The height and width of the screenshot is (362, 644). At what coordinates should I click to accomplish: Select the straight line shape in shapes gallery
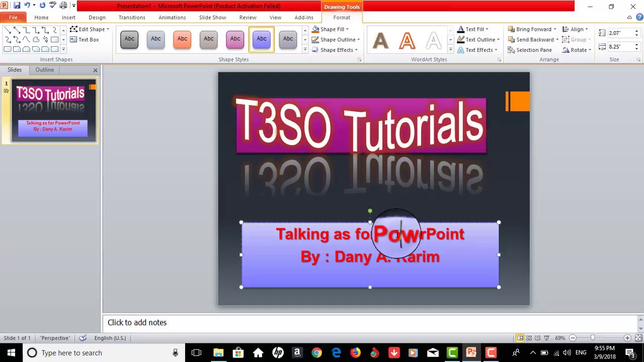(7, 30)
